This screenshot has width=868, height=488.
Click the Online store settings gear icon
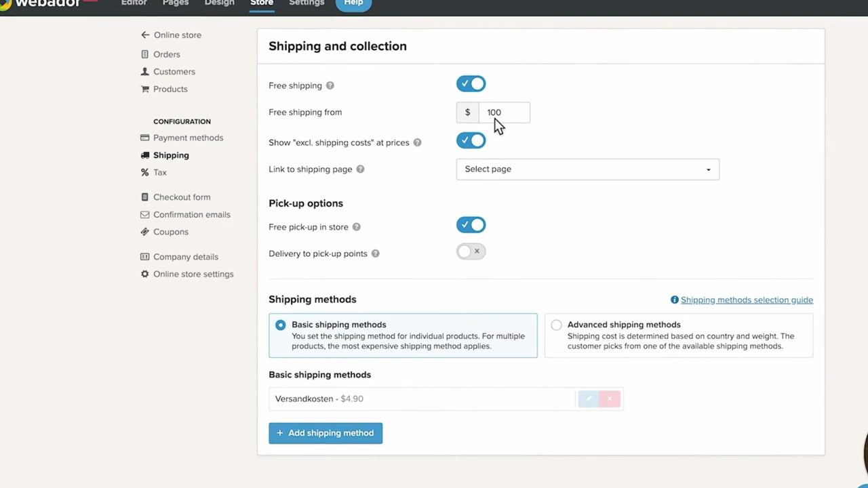[144, 274]
